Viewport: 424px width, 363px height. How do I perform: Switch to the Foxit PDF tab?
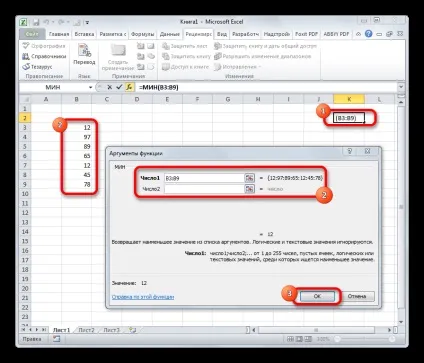306,34
